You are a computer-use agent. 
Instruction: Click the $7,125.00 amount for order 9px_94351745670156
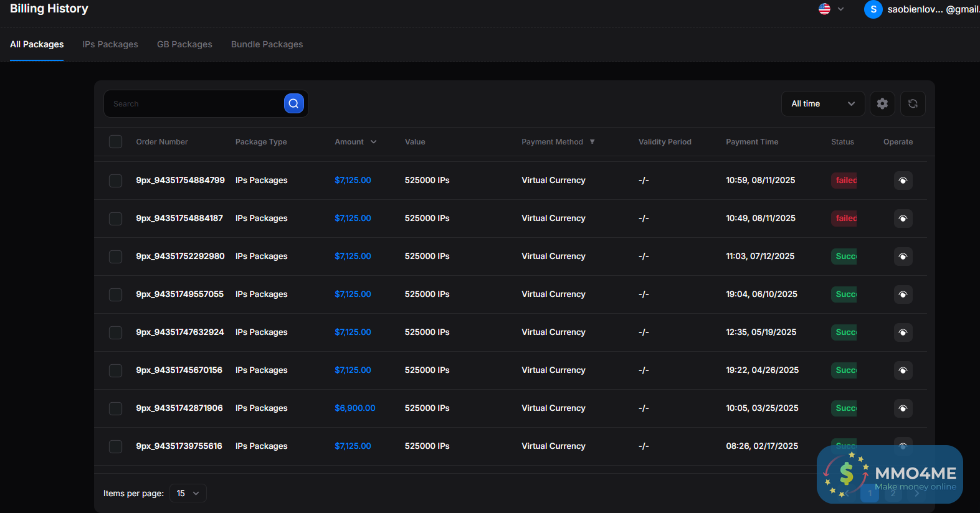[353, 370]
